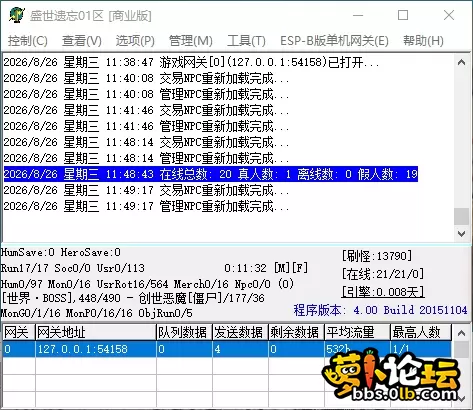Viewport: 473px width, 410px height.
Task: Open the 工具(T) menu
Action: (246, 41)
